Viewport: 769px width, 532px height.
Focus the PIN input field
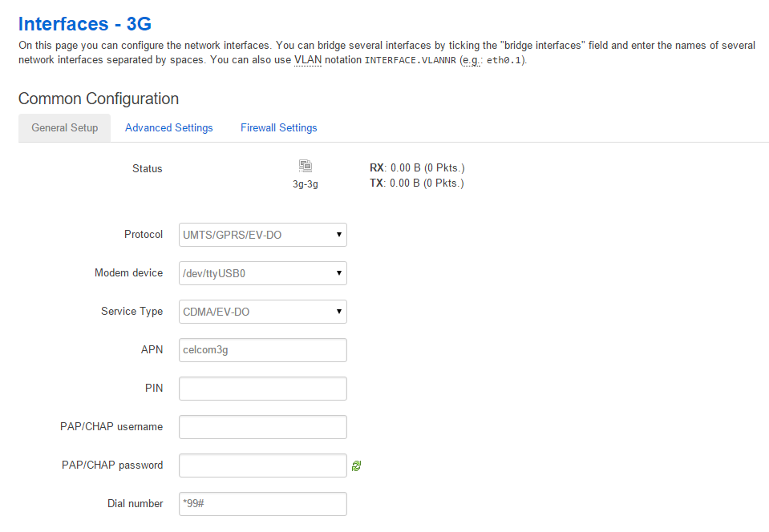point(263,389)
